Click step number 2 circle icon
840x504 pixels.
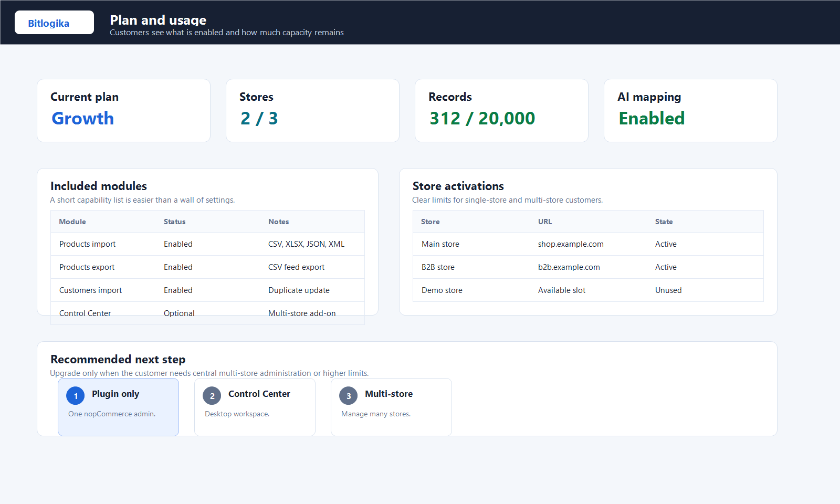tap(212, 396)
